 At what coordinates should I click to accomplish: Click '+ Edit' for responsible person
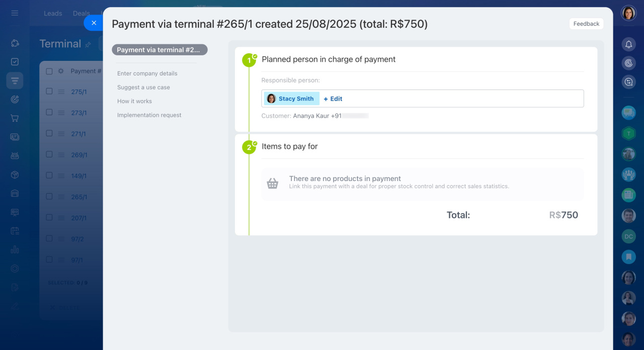[x=333, y=99]
